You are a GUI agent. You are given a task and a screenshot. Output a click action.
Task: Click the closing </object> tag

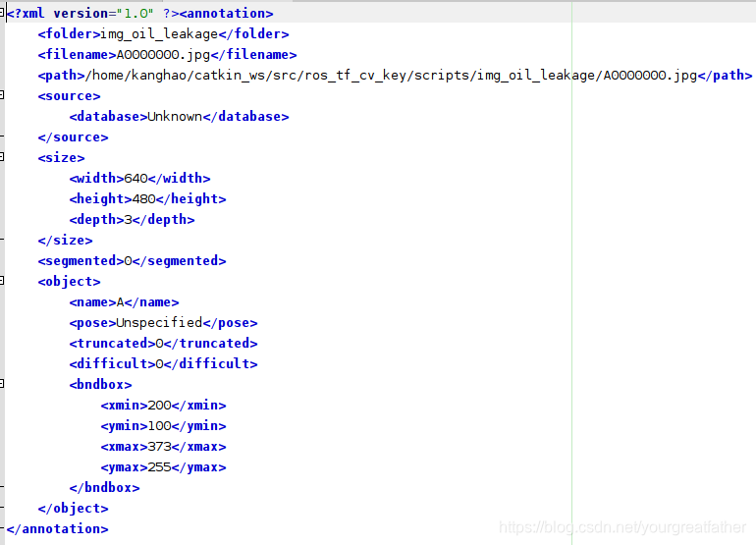pos(73,509)
